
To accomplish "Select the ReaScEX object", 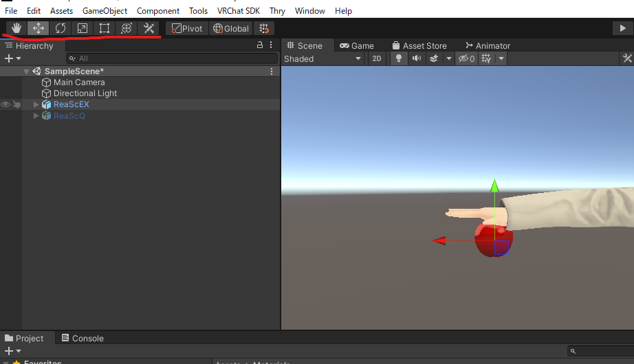I will tap(71, 104).
